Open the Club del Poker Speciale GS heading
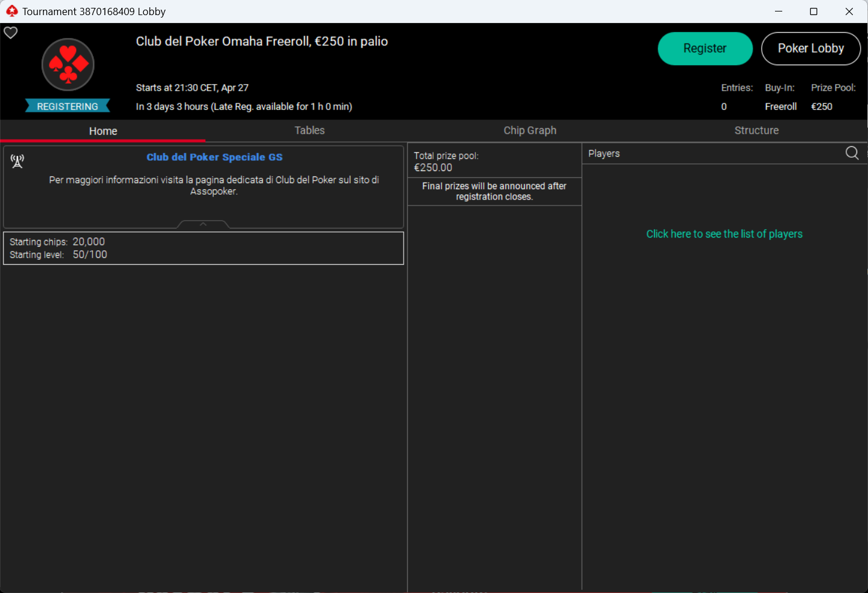The height and width of the screenshot is (593, 868). (x=214, y=157)
